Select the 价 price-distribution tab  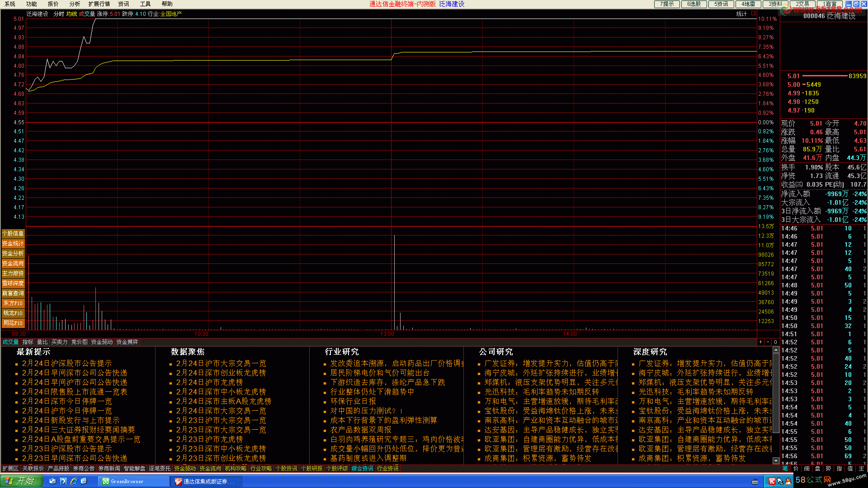click(796, 469)
